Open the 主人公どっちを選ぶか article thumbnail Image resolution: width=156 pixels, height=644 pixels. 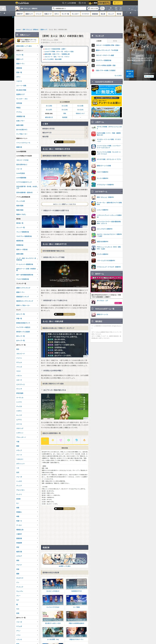pyautogui.click(x=53, y=584)
